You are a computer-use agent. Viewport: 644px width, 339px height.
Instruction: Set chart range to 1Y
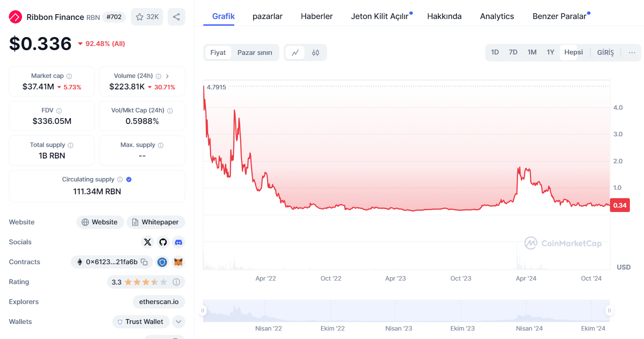click(x=550, y=52)
